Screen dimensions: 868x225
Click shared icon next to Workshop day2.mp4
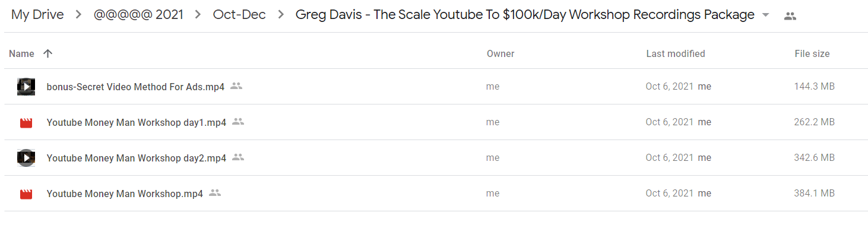click(x=238, y=157)
